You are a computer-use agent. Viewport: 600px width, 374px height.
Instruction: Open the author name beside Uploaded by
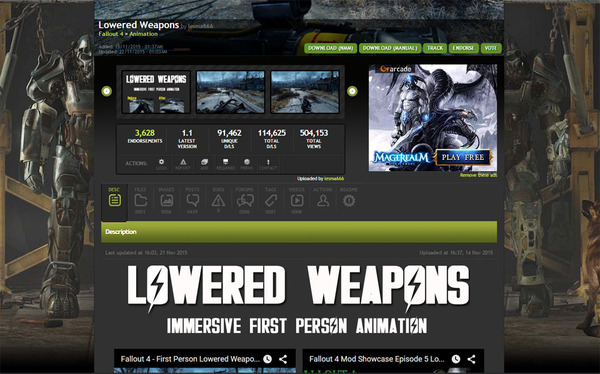click(334, 179)
